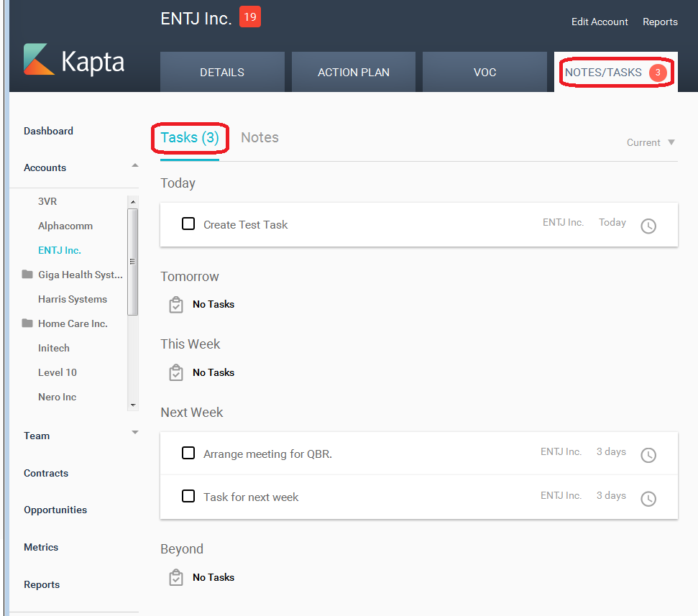Click Edit Account link in header
This screenshot has width=698, height=616.
600,22
